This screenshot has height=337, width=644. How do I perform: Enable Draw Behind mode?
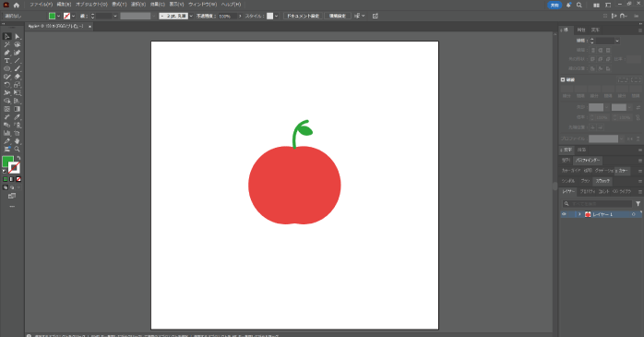(x=12, y=187)
